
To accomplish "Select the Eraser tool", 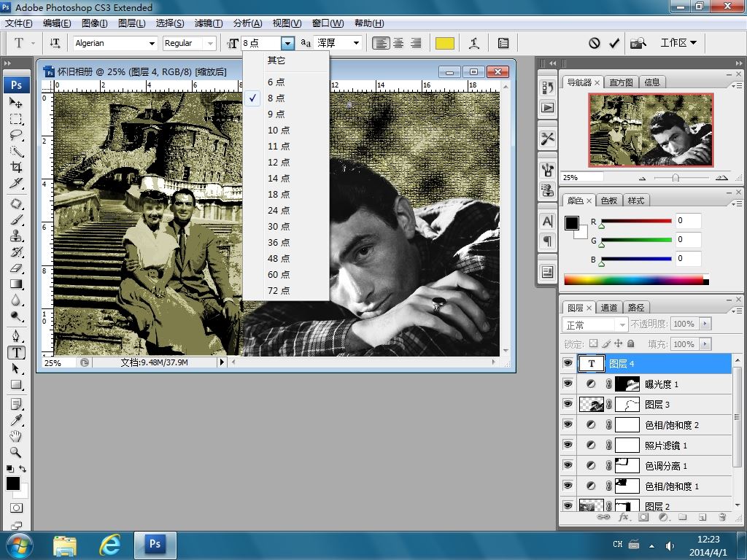I will coord(16,268).
